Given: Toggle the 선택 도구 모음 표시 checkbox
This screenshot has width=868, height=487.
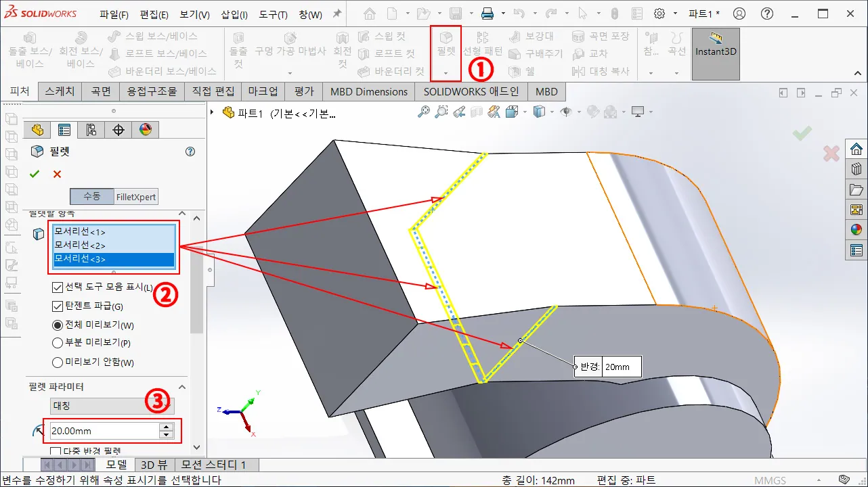Looking at the screenshot, I should click(x=58, y=287).
